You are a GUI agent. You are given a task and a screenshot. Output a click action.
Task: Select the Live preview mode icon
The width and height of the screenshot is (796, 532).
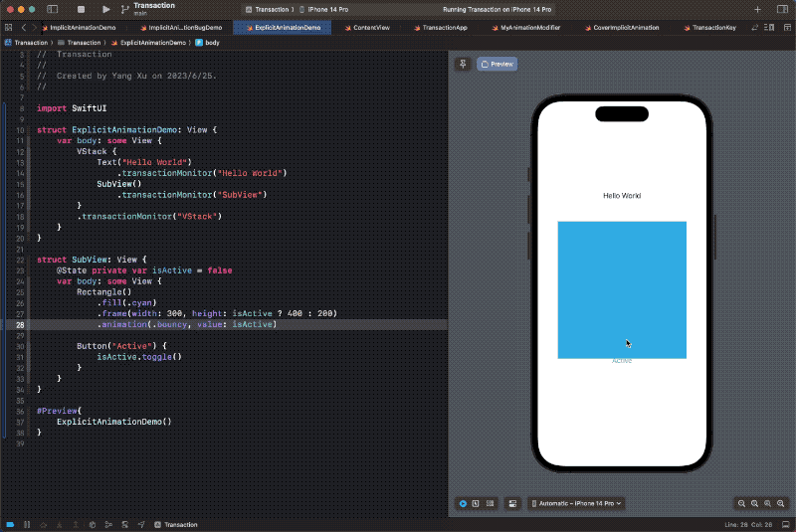click(463, 503)
